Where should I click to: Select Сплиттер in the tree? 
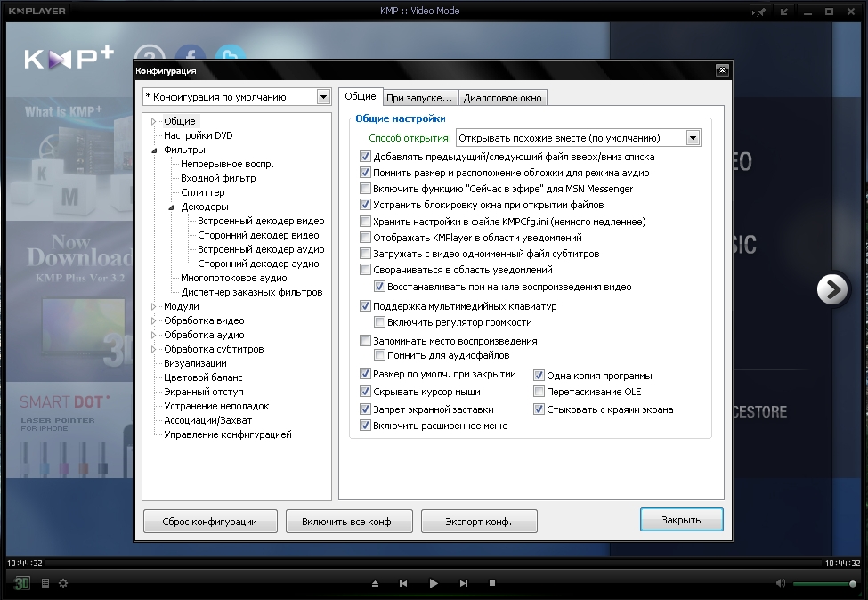[203, 192]
